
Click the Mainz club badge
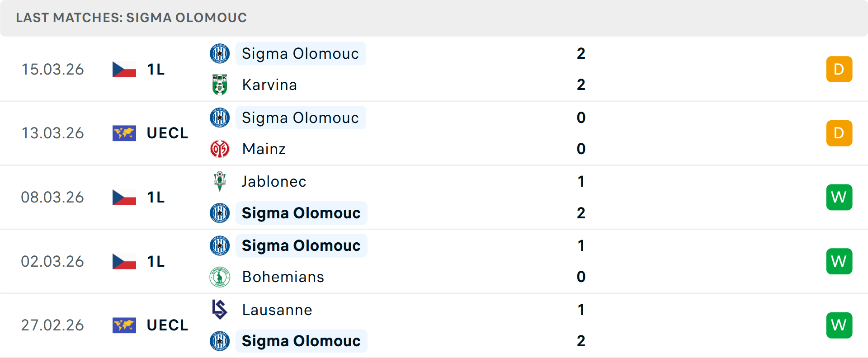coord(220,149)
